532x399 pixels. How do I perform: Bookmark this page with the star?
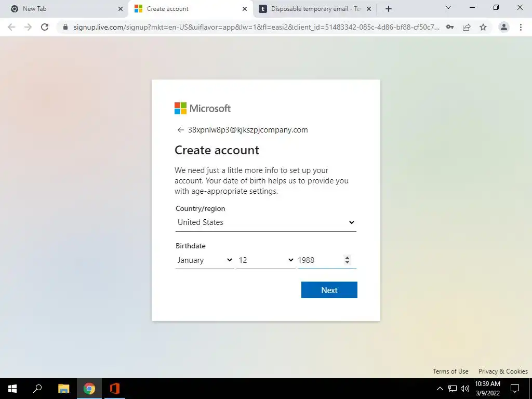tap(483, 27)
